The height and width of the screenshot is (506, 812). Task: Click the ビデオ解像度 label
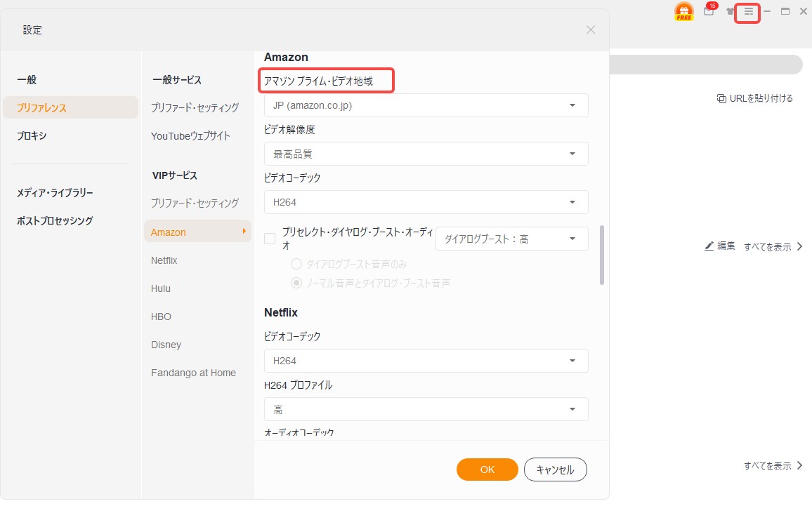tap(289, 129)
